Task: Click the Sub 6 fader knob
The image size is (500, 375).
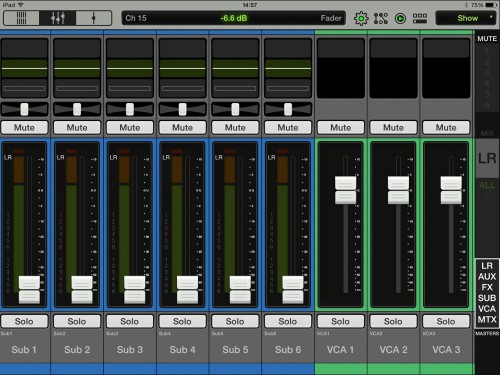Action: pyautogui.click(x=293, y=290)
